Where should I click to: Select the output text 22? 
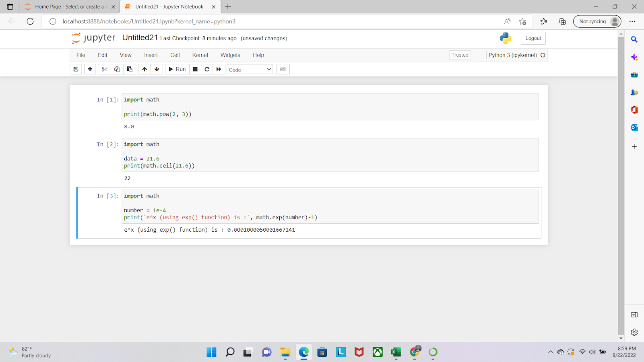[127, 178]
